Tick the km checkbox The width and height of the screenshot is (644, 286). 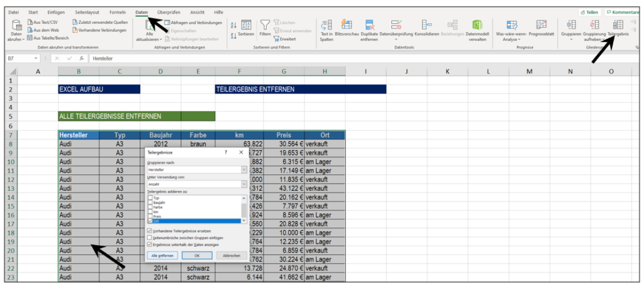coord(150,212)
